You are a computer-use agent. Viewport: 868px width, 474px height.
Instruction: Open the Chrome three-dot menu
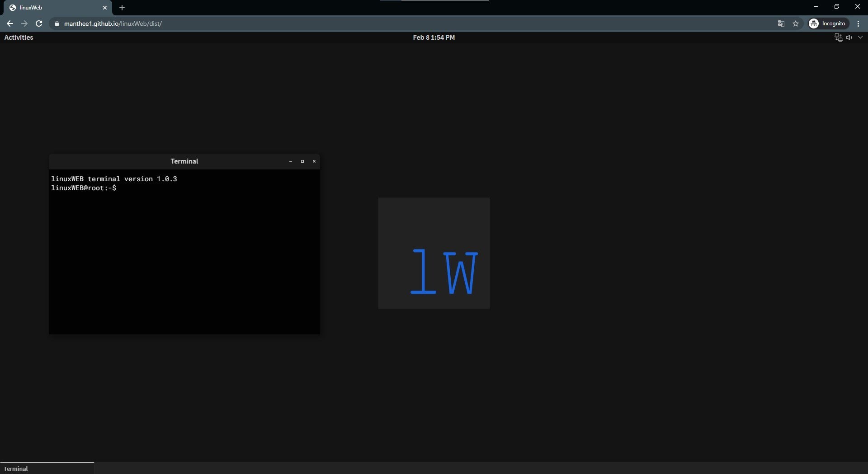(858, 23)
